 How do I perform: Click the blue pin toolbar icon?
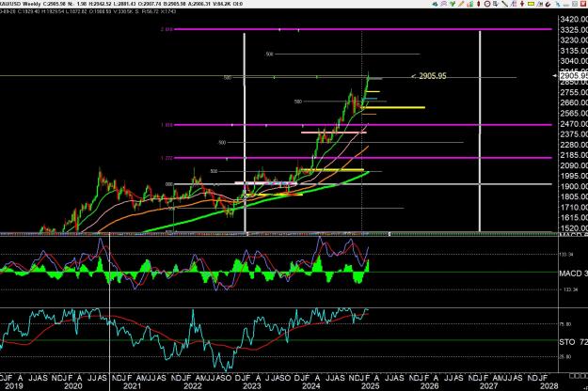click(558, 4)
